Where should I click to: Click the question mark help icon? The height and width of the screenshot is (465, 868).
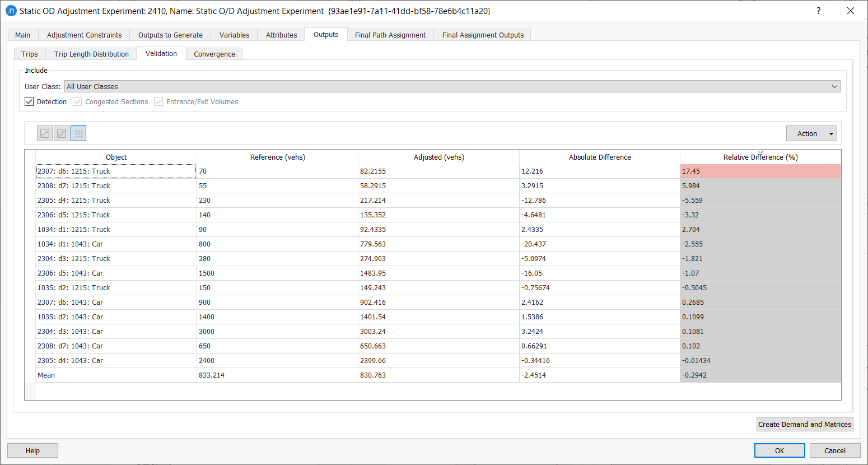(819, 11)
